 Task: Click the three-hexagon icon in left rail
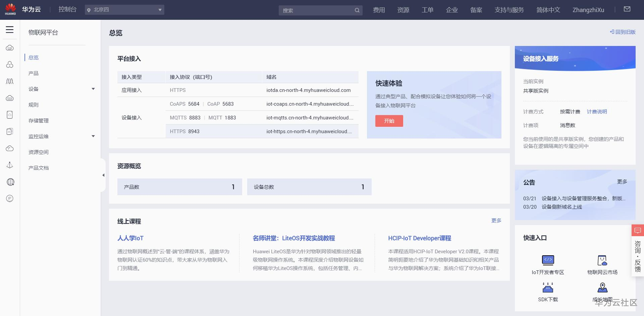tap(10, 64)
